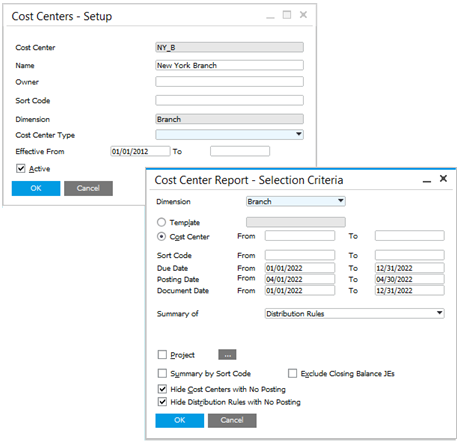Viewport: 461px width, 443px height.
Task: Click the Posting Date label
Action: 178,279
